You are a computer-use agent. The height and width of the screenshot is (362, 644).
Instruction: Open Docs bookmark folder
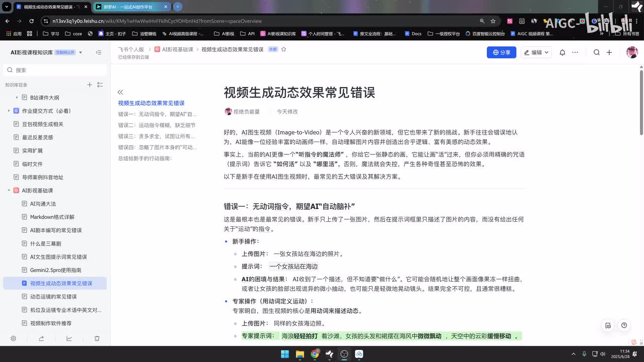412,34
